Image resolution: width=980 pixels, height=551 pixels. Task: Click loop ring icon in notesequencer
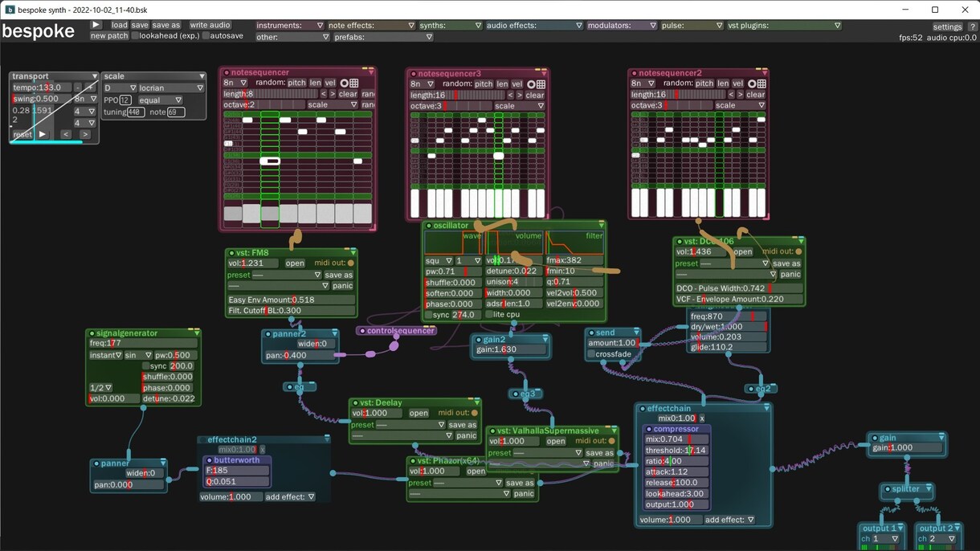click(x=345, y=83)
